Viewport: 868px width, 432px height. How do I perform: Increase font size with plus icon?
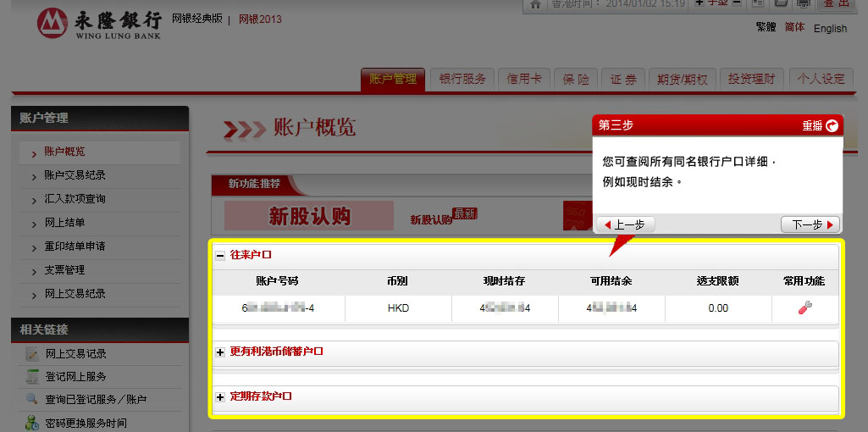coord(699,3)
